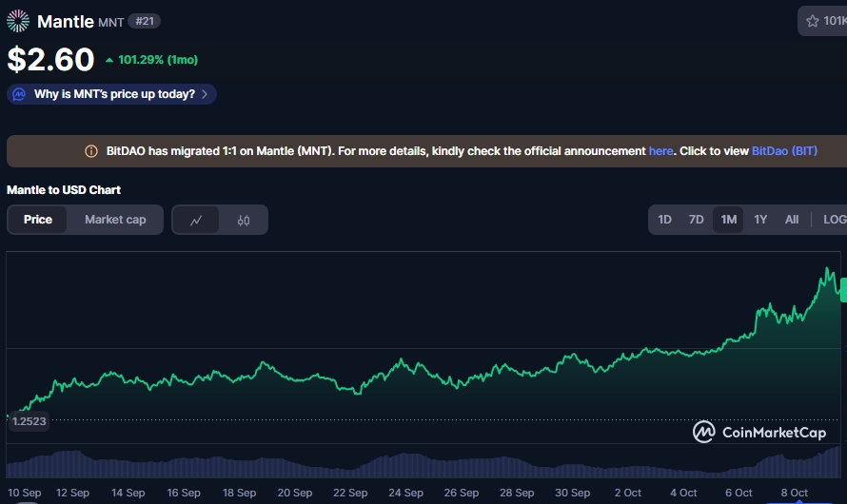Click the '6 Oct' date axis label

[x=739, y=493]
